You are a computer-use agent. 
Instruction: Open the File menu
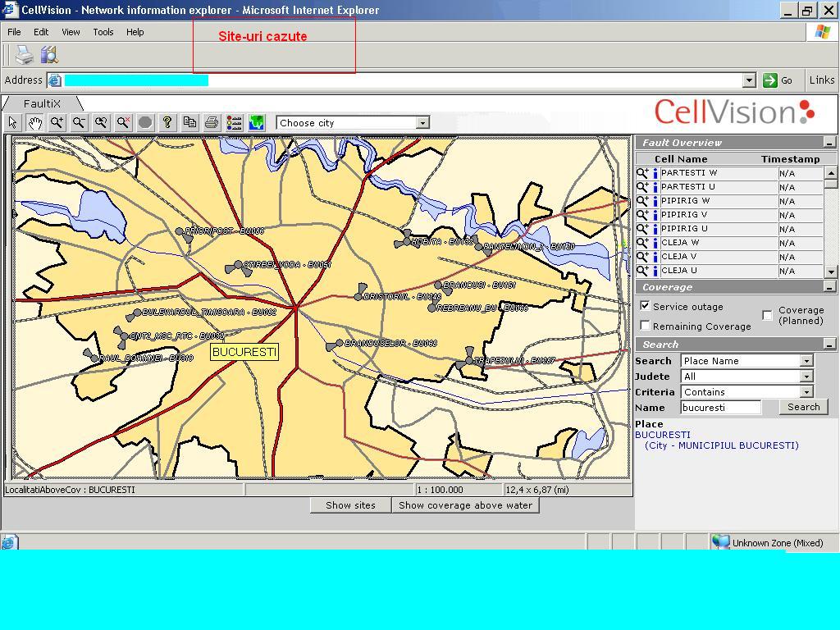tap(14, 32)
